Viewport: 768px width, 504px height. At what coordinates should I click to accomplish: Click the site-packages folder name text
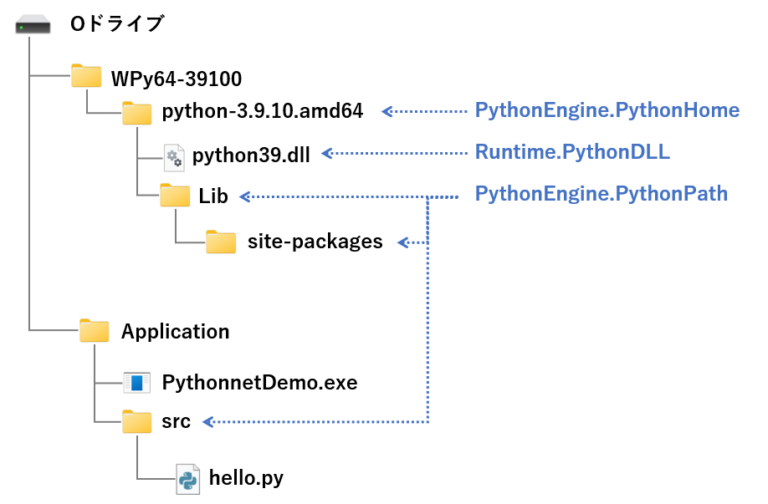(x=315, y=241)
